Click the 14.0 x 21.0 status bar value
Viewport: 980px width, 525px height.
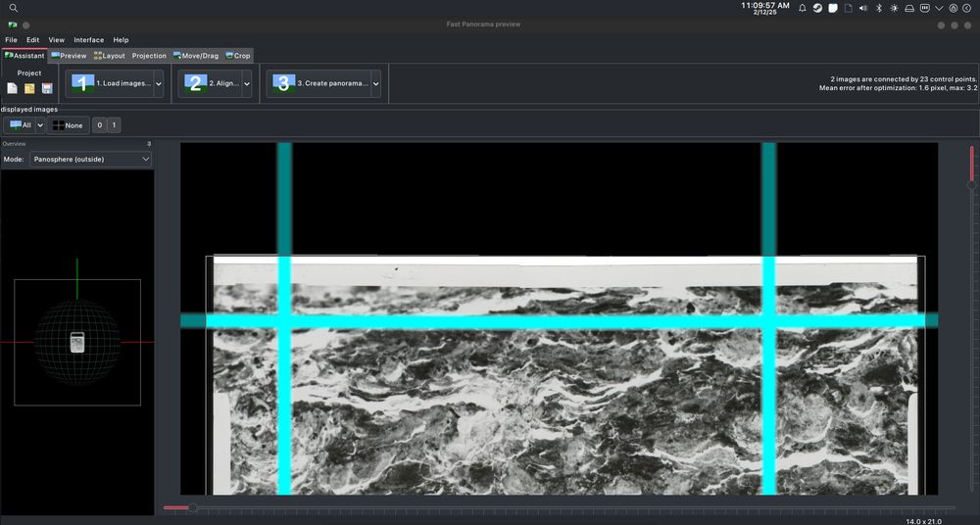(924, 521)
